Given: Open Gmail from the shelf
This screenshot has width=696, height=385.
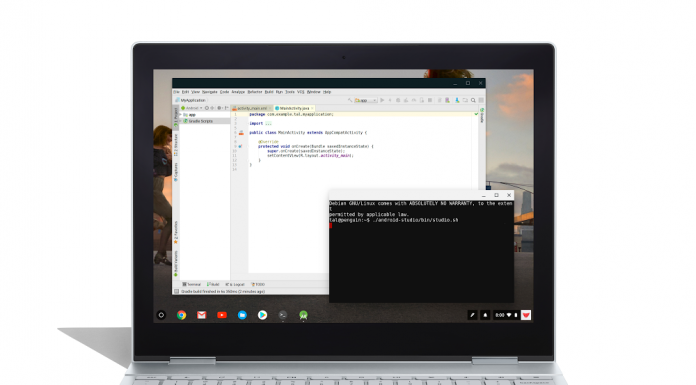Looking at the screenshot, I should [202, 315].
